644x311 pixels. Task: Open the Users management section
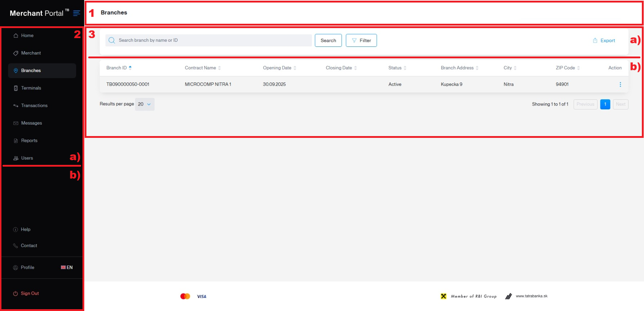tap(27, 158)
